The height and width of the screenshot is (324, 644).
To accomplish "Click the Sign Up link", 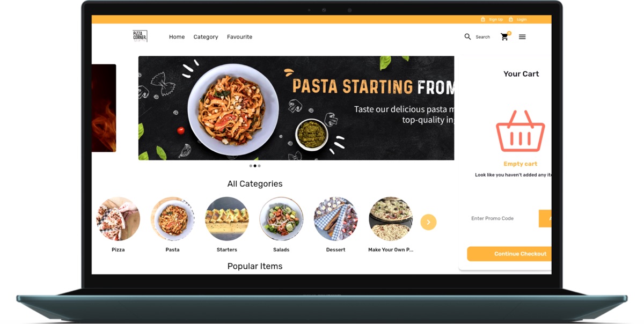I will tap(496, 19).
